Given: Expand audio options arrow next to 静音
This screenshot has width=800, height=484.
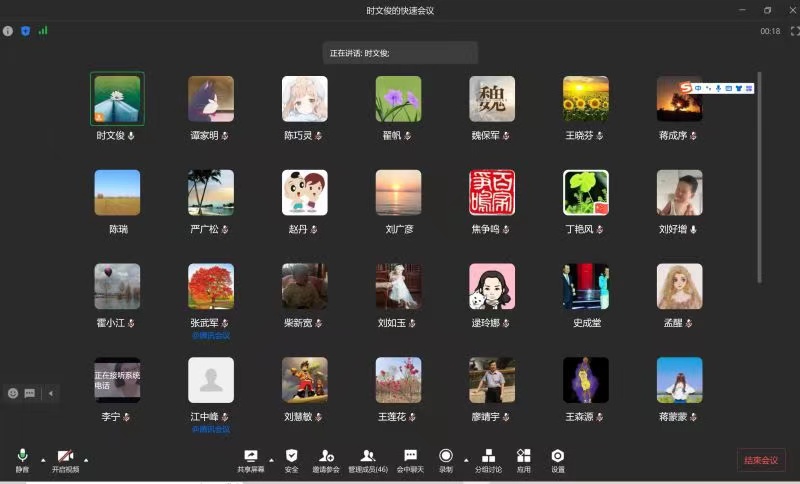Looking at the screenshot, I should (42, 460).
